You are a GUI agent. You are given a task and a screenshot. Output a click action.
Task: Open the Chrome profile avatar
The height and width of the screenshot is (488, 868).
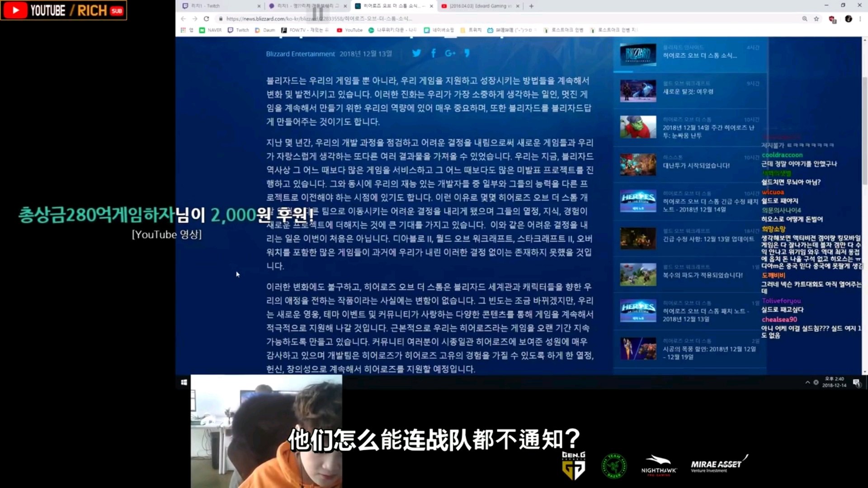click(849, 19)
